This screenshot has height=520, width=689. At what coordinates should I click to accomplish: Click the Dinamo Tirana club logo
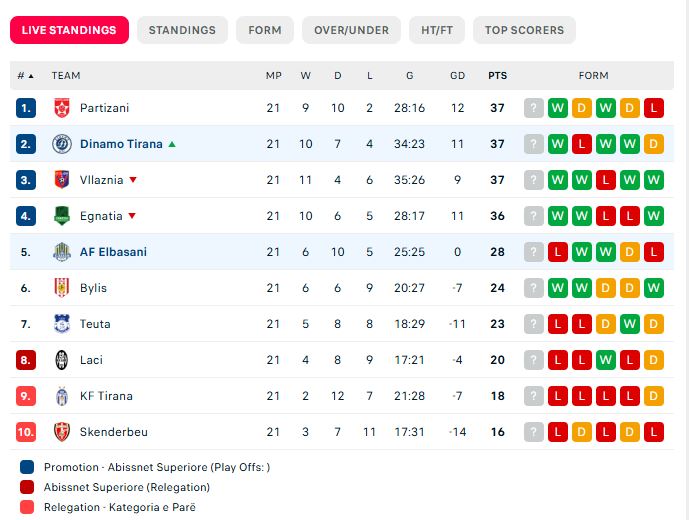pos(62,144)
